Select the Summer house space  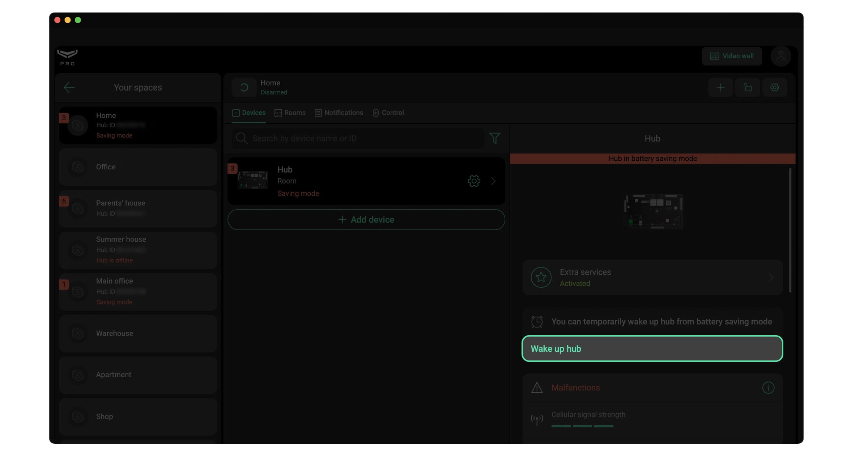(x=138, y=250)
